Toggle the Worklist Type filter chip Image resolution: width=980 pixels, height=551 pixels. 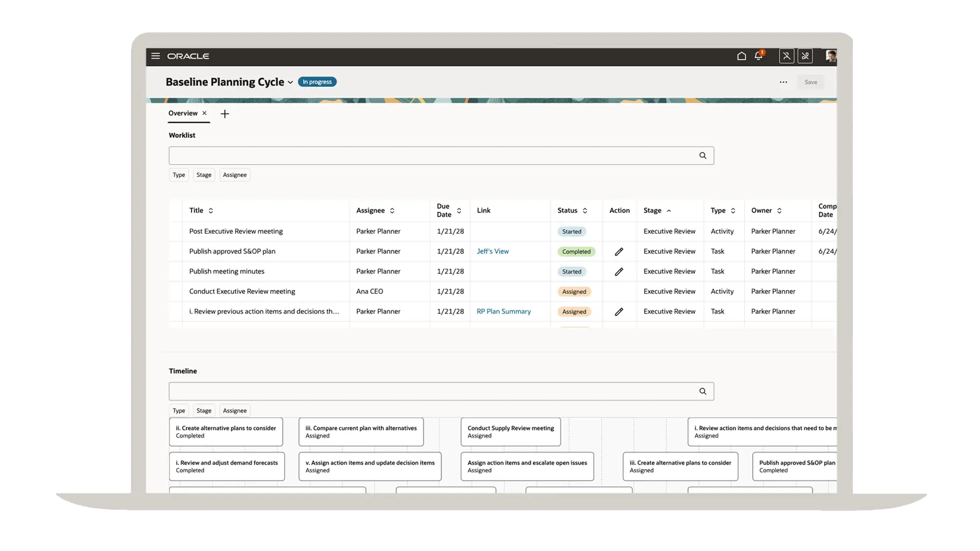tap(179, 175)
